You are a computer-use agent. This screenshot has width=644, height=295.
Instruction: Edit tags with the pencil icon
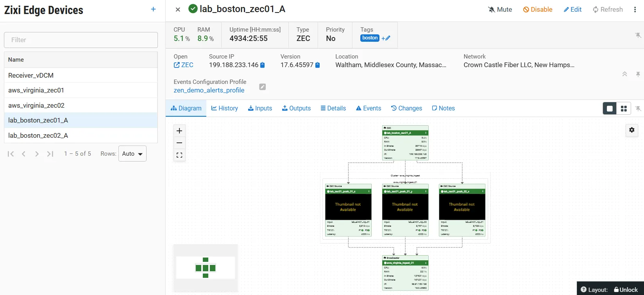(x=386, y=38)
